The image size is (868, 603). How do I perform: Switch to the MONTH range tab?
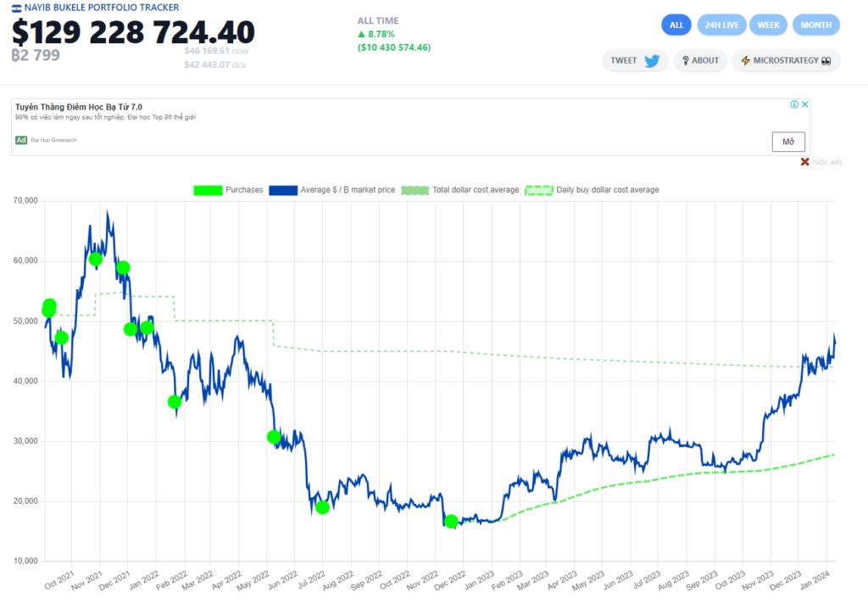[x=816, y=25]
